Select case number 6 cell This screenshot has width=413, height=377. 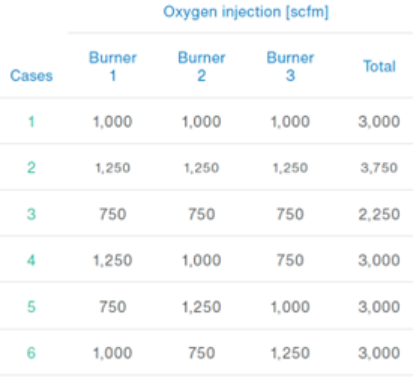pyautogui.click(x=31, y=353)
